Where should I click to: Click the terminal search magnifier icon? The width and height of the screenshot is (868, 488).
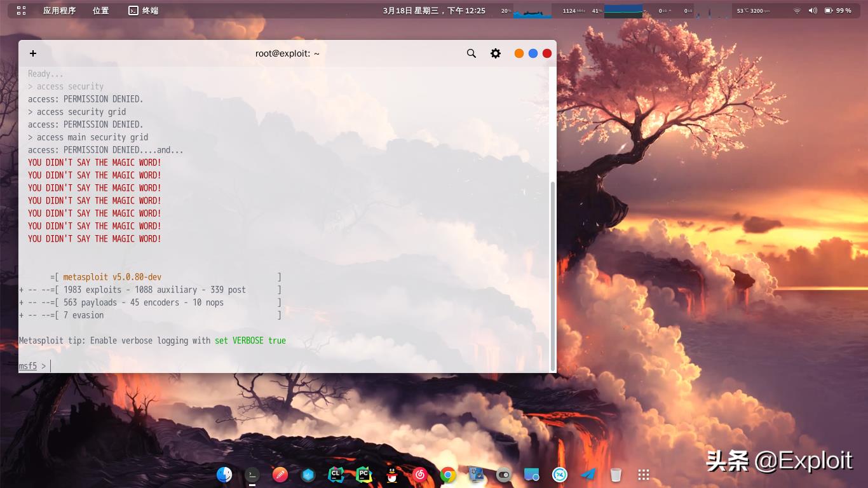[471, 53]
